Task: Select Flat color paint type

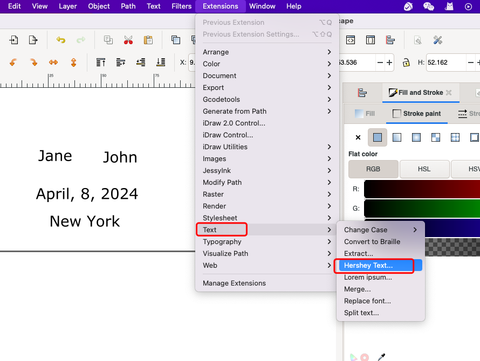Action: coord(377,137)
